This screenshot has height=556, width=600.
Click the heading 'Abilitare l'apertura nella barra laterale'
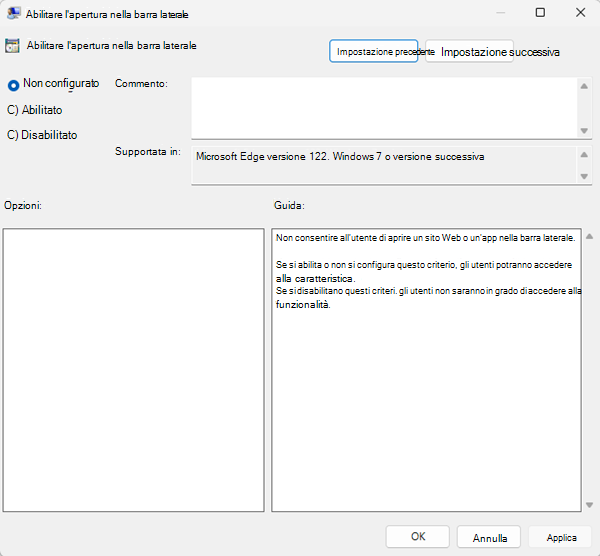[x=111, y=46]
